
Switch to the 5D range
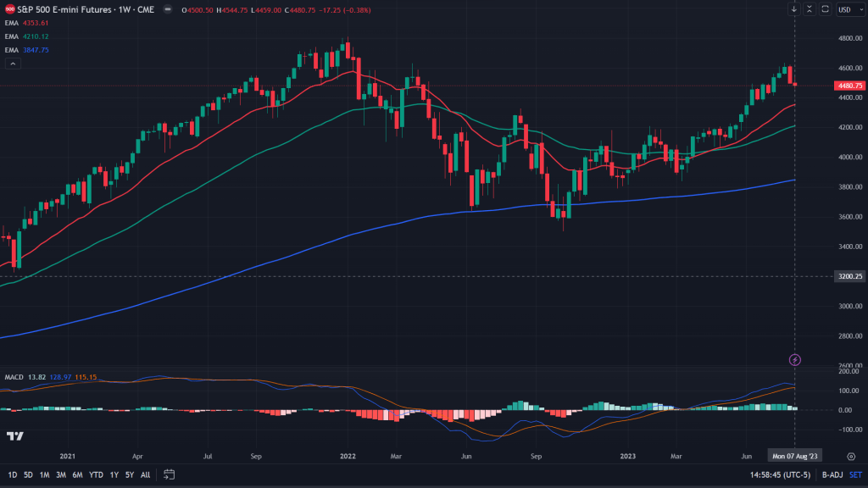tap(28, 474)
